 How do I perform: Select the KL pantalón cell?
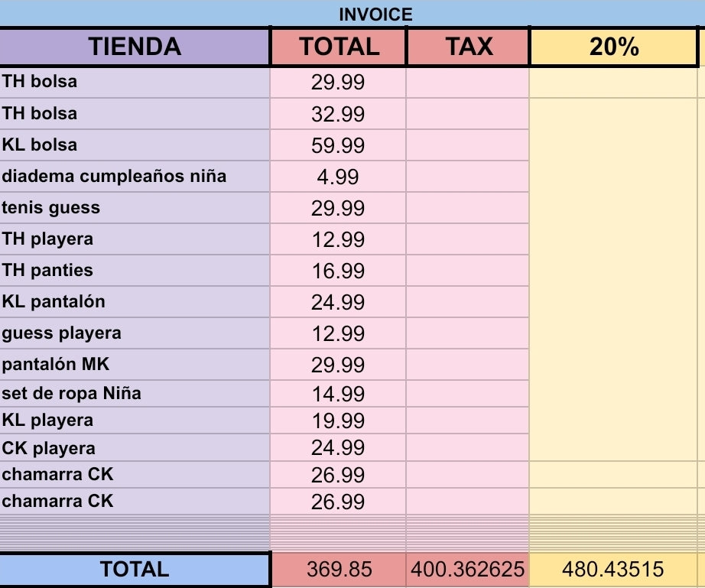point(135,301)
